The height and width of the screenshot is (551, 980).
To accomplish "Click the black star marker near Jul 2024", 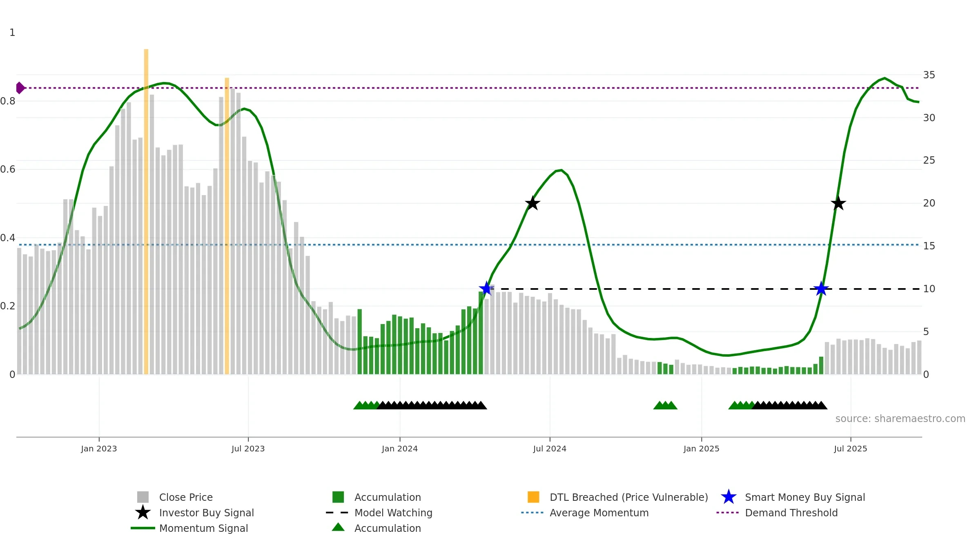I will pyautogui.click(x=532, y=203).
